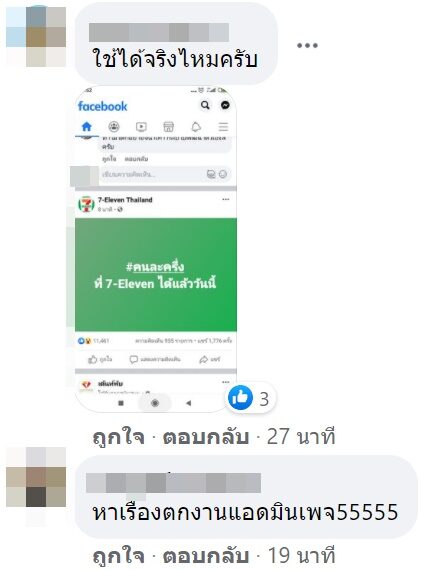Click the second commenter's blurred profile picture
The height and width of the screenshot is (570, 441).
click(x=36, y=477)
